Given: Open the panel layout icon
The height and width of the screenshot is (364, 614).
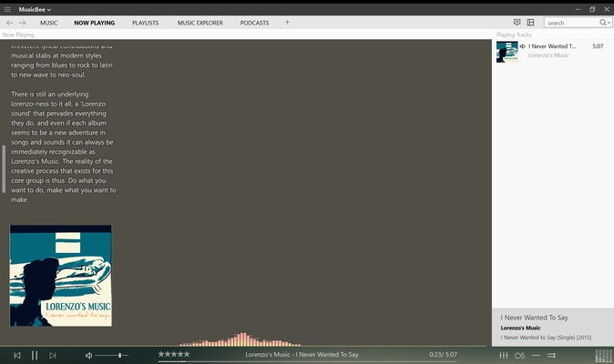Looking at the screenshot, I should click(530, 22).
